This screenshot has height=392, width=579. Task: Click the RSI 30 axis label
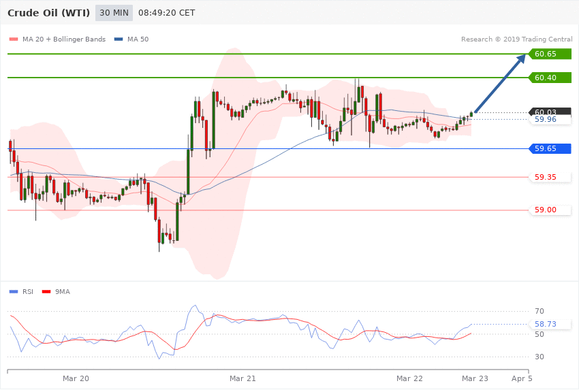coord(539,357)
